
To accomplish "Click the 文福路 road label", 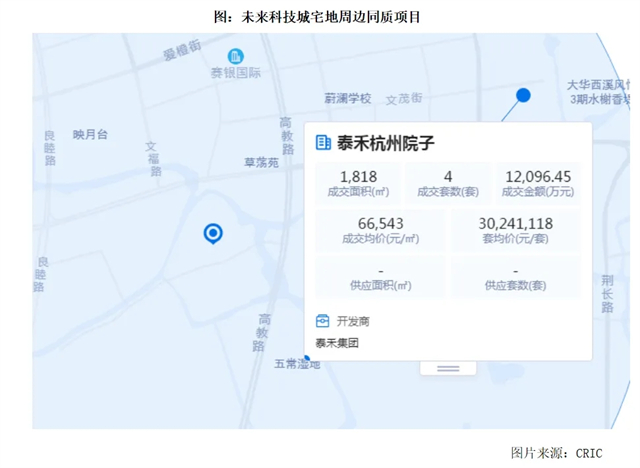I will coord(153,159).
